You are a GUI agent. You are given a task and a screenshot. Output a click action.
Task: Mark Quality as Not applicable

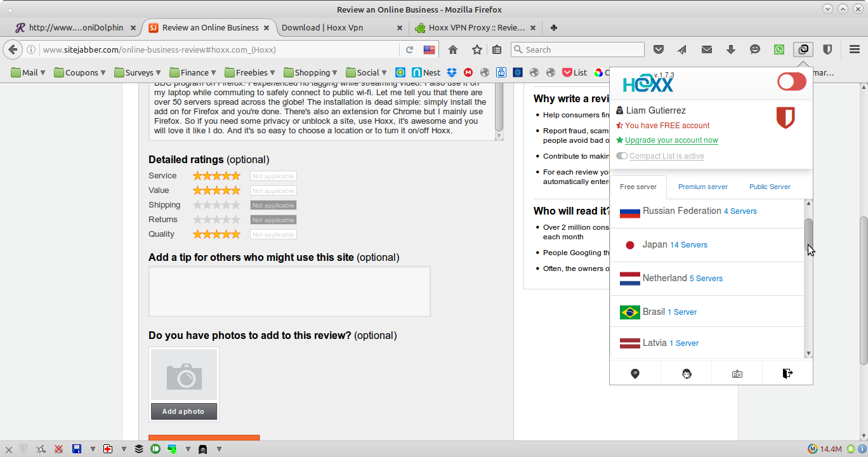pyautogui.click(x=273, y=235)
